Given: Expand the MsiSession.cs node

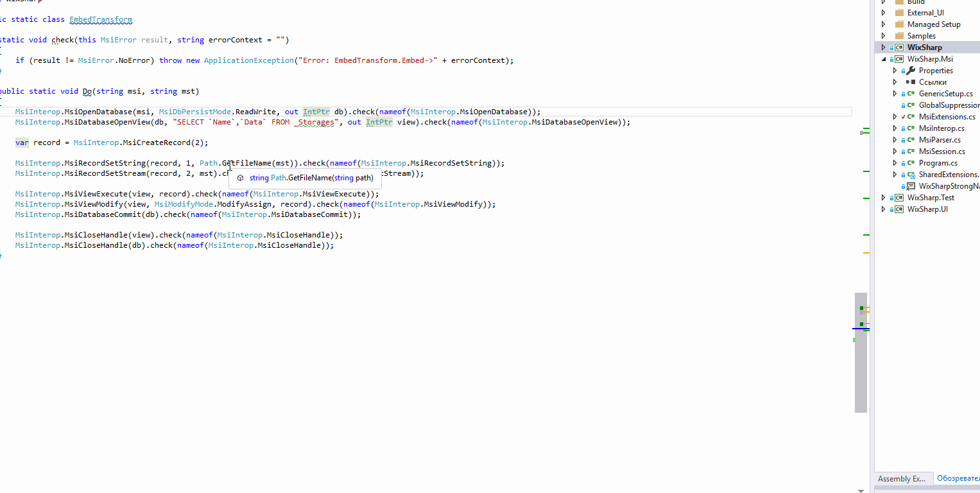Looking at the screenshot, I should (895, 151).
